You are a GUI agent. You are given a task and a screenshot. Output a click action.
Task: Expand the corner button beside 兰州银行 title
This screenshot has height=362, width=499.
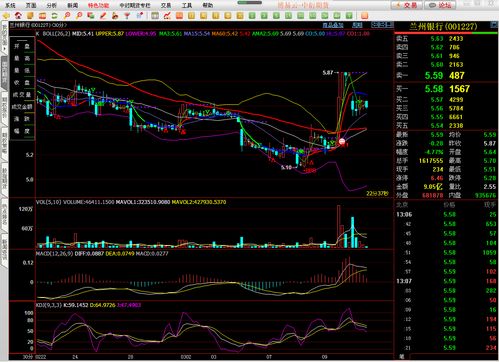[493, 25]
